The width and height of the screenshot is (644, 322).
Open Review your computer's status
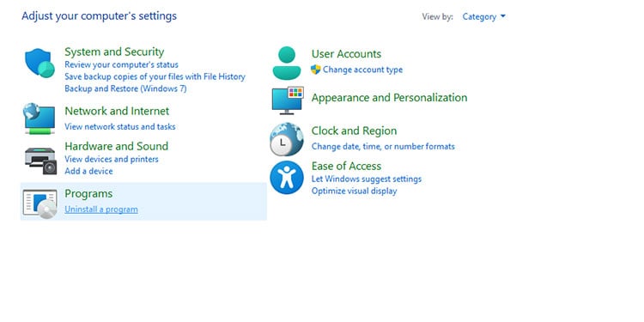pyautogui.click(x=121, y=64)
